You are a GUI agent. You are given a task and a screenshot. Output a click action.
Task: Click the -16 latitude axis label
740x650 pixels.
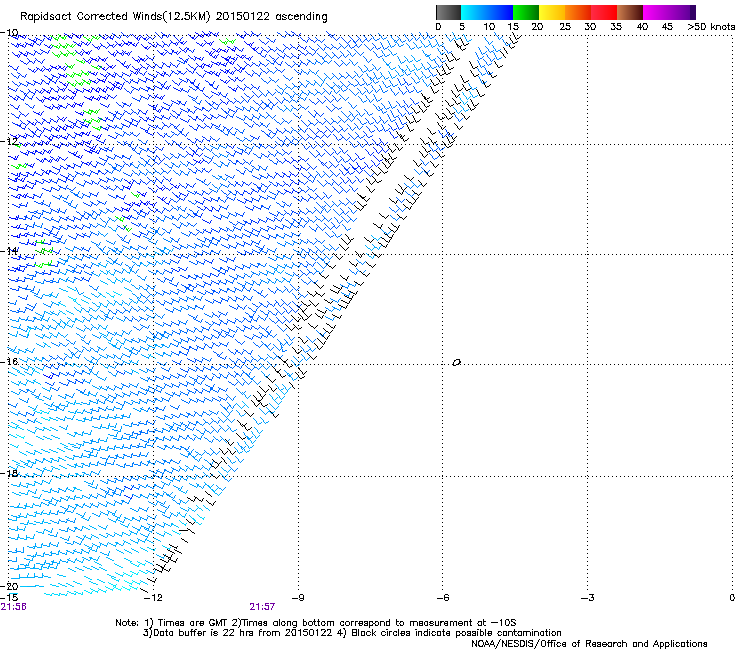[10, 362]
